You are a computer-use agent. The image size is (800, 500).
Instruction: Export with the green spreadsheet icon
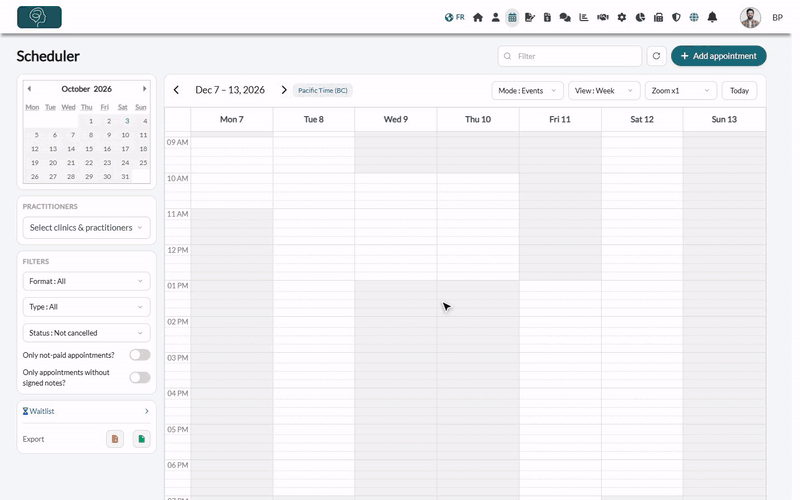click(142, 439)
